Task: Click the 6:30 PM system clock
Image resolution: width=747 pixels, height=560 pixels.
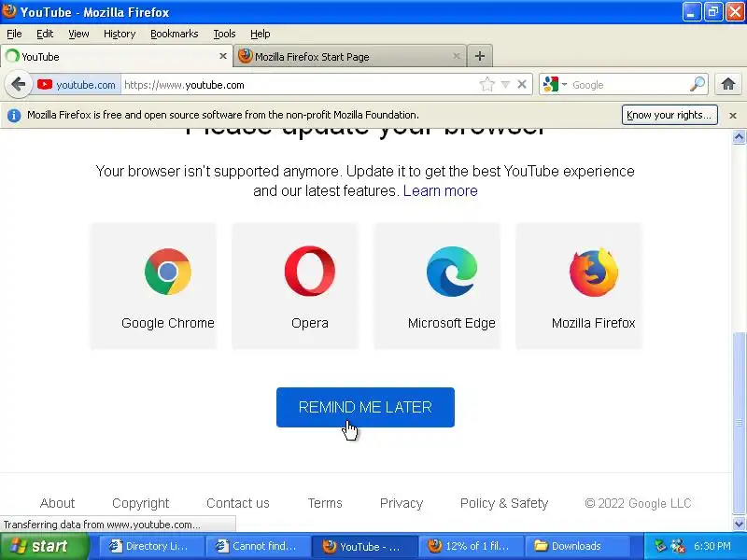Action: pyautogui.click(x=712, y=546)
